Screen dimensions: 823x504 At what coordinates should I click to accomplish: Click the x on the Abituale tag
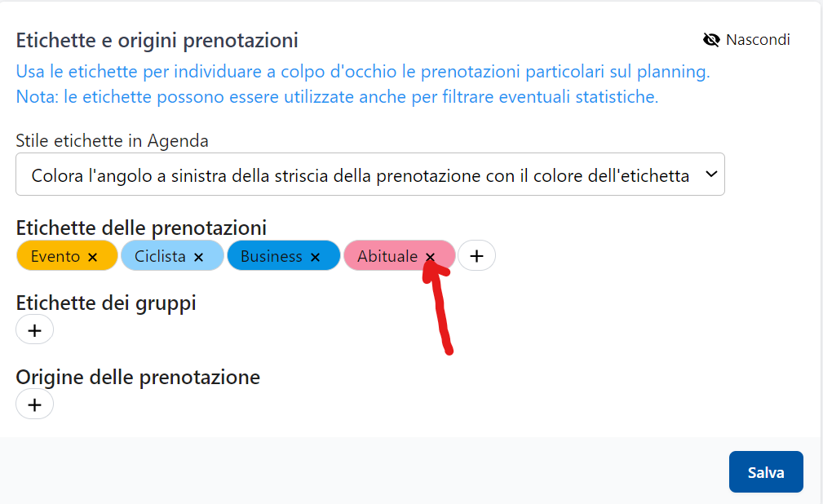coord(431,257)
